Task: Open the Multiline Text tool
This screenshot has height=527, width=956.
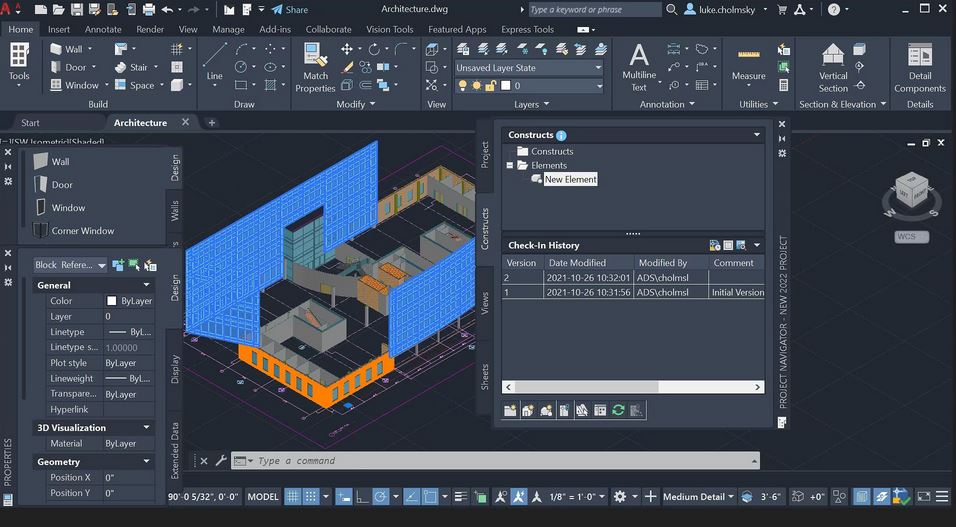Action: click(x=639, y=68)
